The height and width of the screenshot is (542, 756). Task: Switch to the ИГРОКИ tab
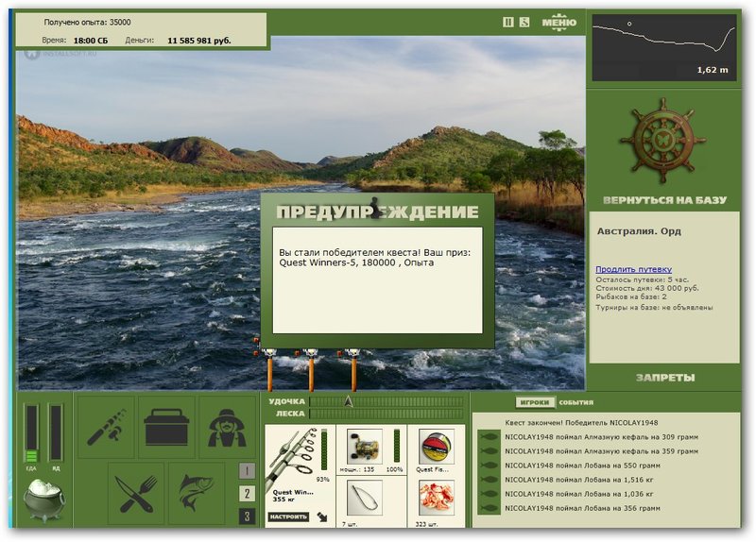(535, 402)
